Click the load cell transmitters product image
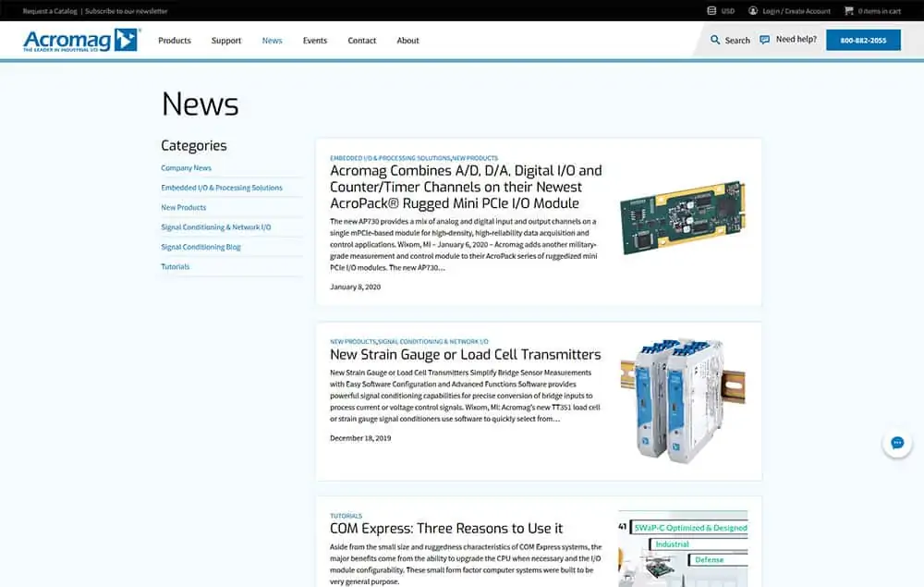924x587 pixels. [x=683, y=399]
